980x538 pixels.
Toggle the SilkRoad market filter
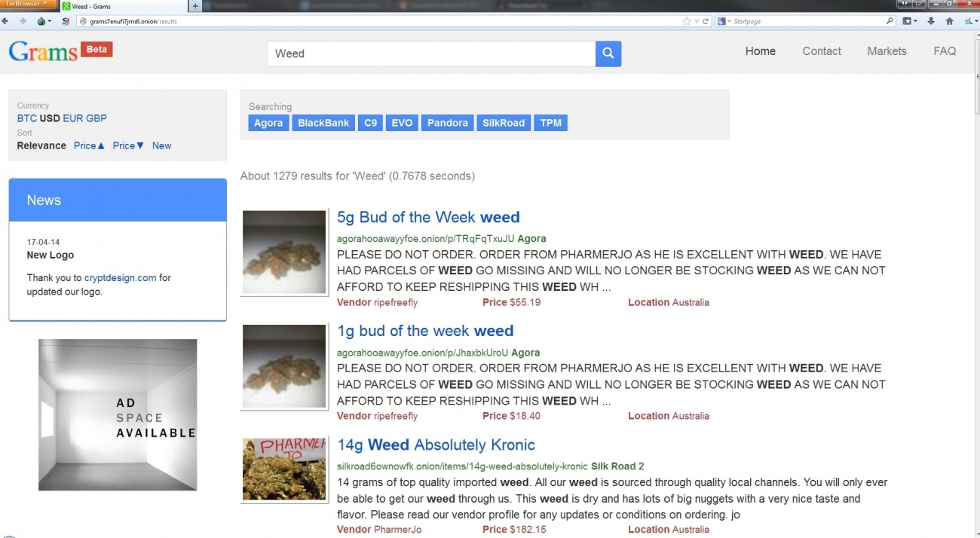[504, 123]
